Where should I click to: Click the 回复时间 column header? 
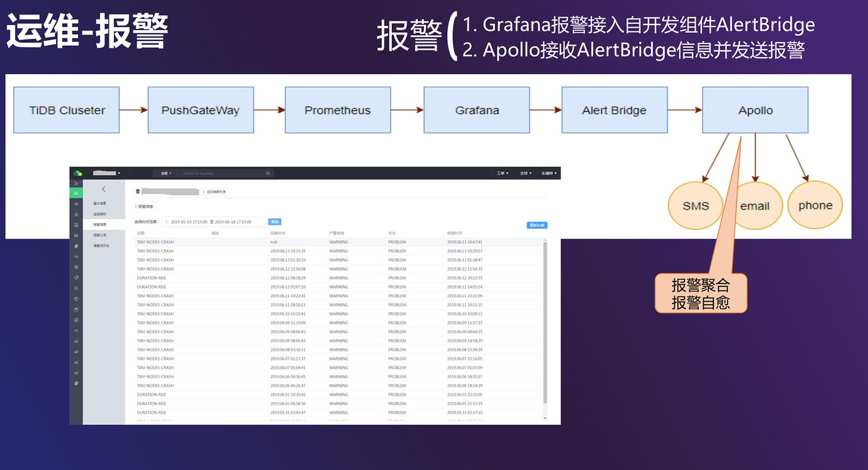(278, 233)
